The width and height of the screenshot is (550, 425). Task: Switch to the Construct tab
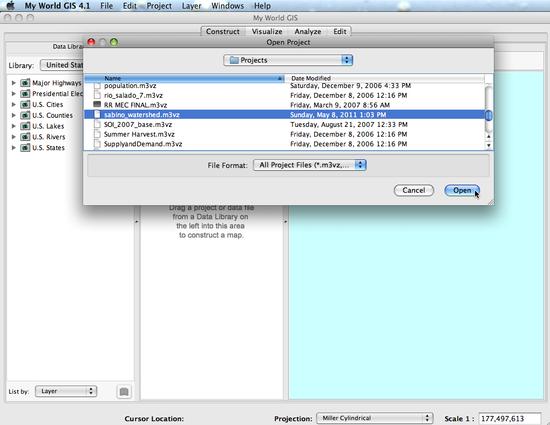[x=223, y=32]
